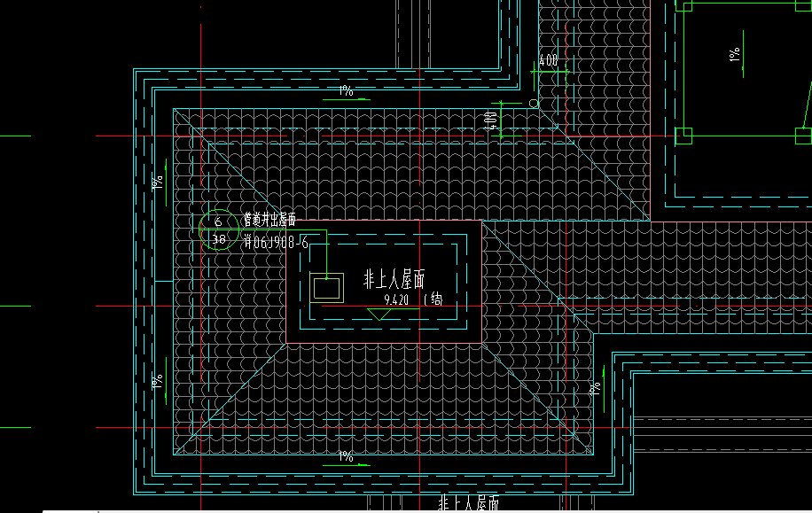The image size is (812, 513).
Task: Pick the green detail callout circle
Action: coord(219,229)
